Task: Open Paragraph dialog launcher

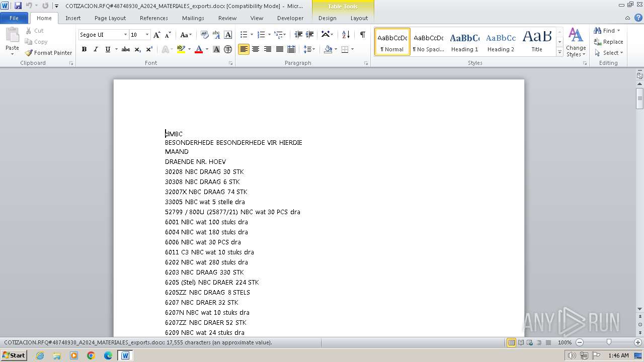Action: click(x=367, y=63)
